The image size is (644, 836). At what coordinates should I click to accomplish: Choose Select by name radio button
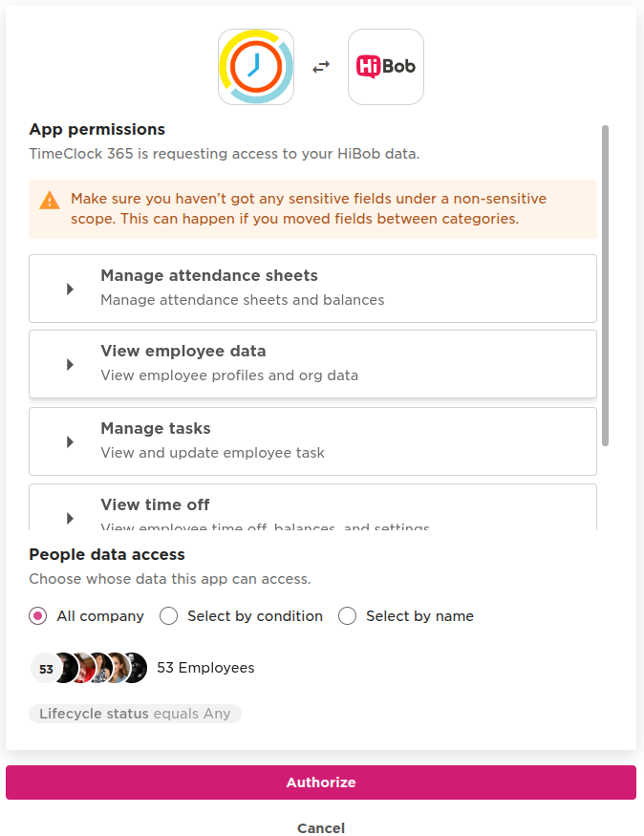(348, 616)
